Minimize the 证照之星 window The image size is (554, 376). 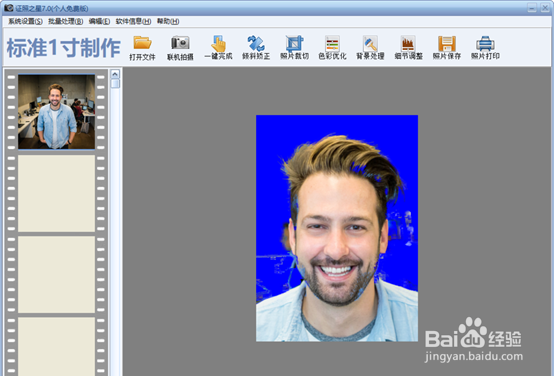pyautogui.click(x=532, y=7)
